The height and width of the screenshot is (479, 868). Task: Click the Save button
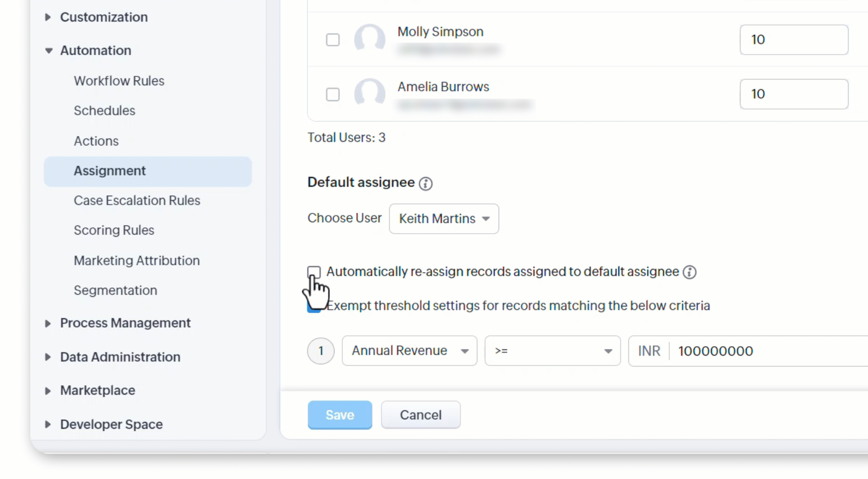[340, 415]
